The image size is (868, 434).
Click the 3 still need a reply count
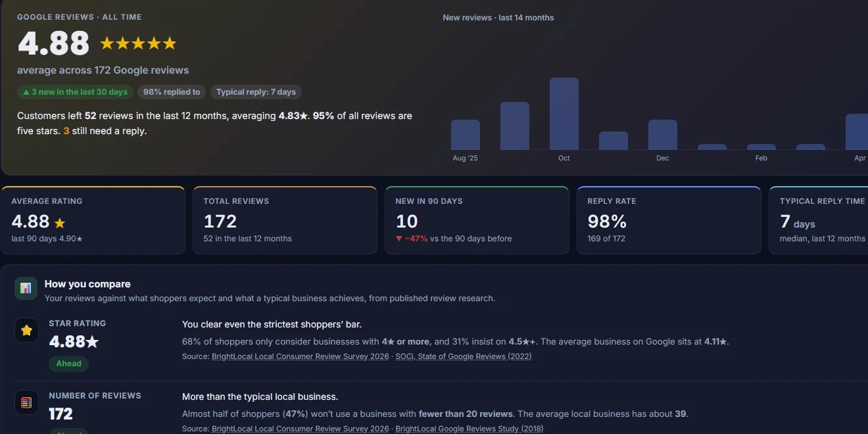tap(66, 131)
